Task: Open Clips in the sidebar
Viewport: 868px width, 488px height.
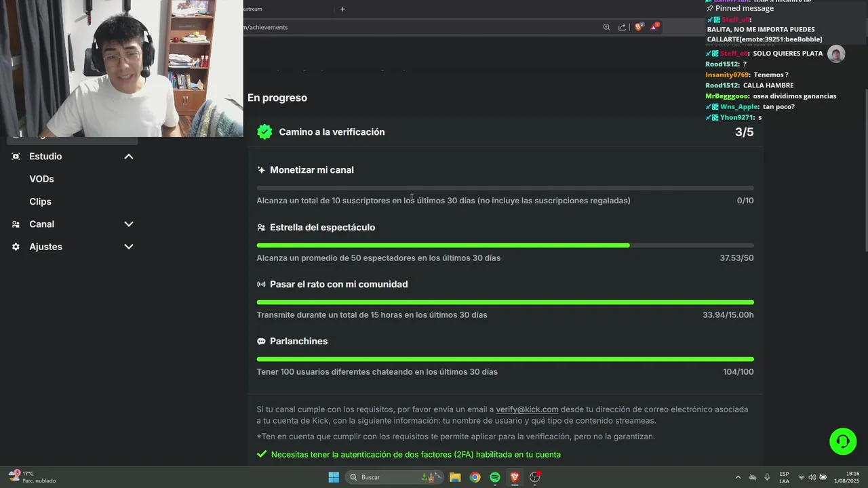Action: point(40,201)
